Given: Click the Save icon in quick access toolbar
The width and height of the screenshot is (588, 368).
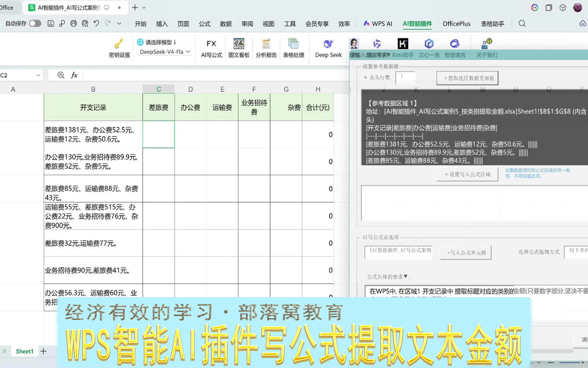Looking at the screenshot, I should [51, 24].
